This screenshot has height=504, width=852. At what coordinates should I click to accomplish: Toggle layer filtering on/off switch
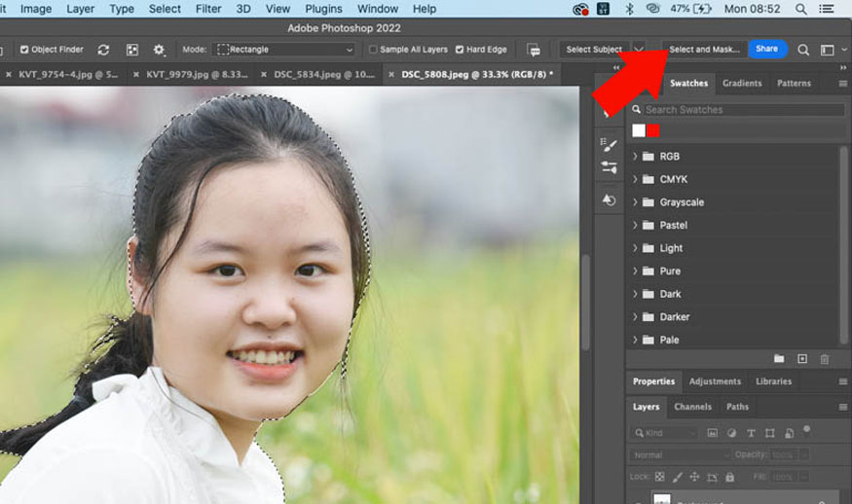tap(806, 430)
